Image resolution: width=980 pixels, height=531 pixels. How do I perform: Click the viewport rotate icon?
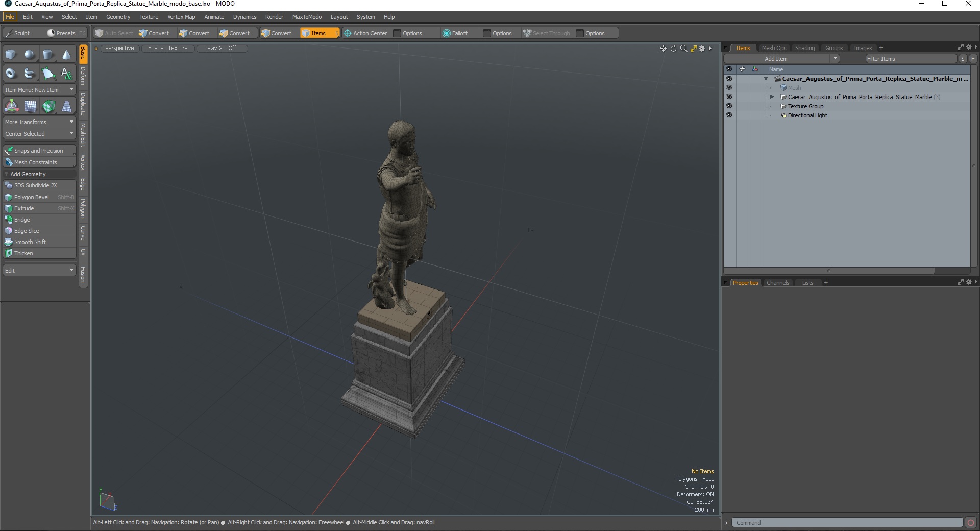pyautogui.click(x=673, y=49)
